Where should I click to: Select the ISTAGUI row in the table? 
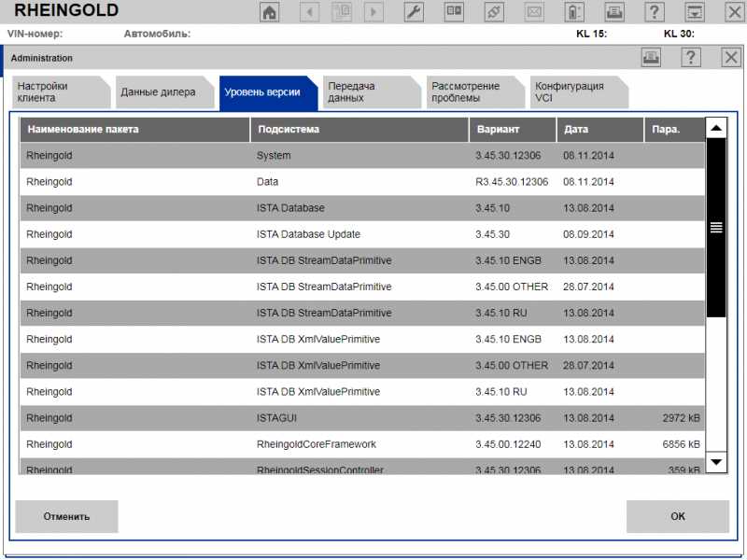[362, 418]
